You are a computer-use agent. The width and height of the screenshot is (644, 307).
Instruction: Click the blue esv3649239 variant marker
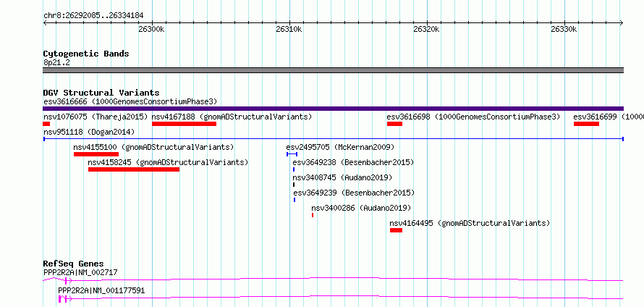295,200
